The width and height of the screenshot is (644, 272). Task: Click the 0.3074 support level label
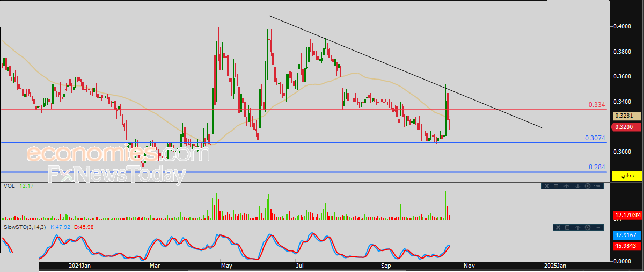tap(595, 138)
